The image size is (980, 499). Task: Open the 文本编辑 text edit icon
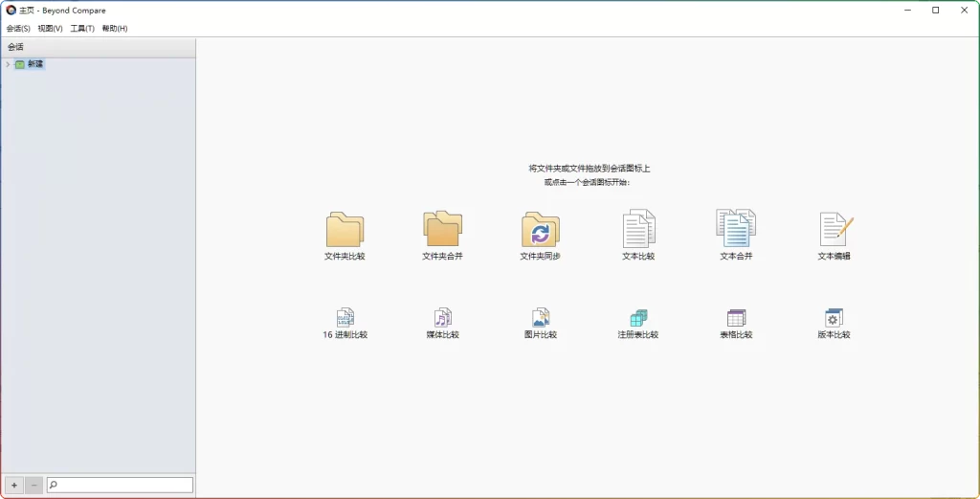835,229
